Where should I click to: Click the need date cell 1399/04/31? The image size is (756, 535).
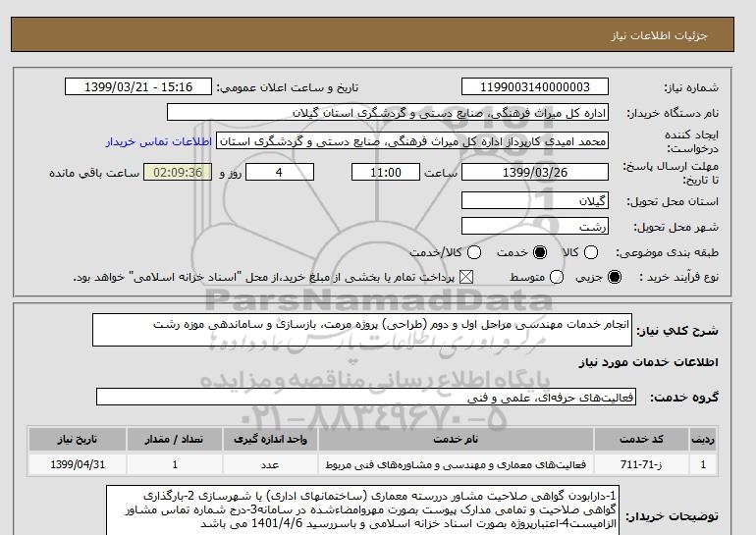[78, 464]
